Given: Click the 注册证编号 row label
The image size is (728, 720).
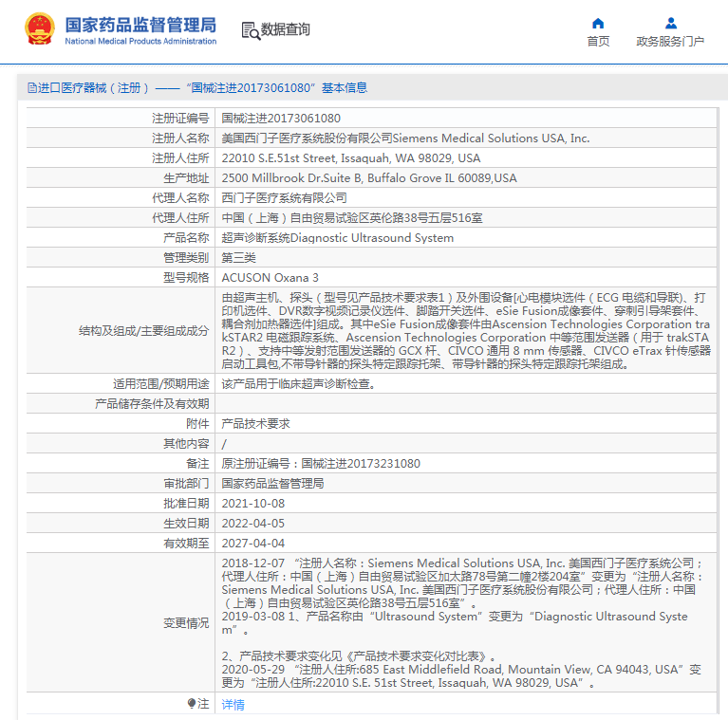Looking at the screenshot, I should [180, 119].
